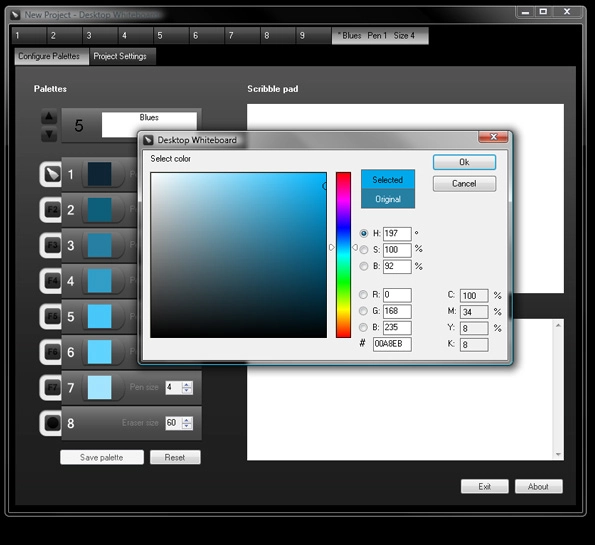
Task: Select the H hue radio button
Action: [364, 233]
